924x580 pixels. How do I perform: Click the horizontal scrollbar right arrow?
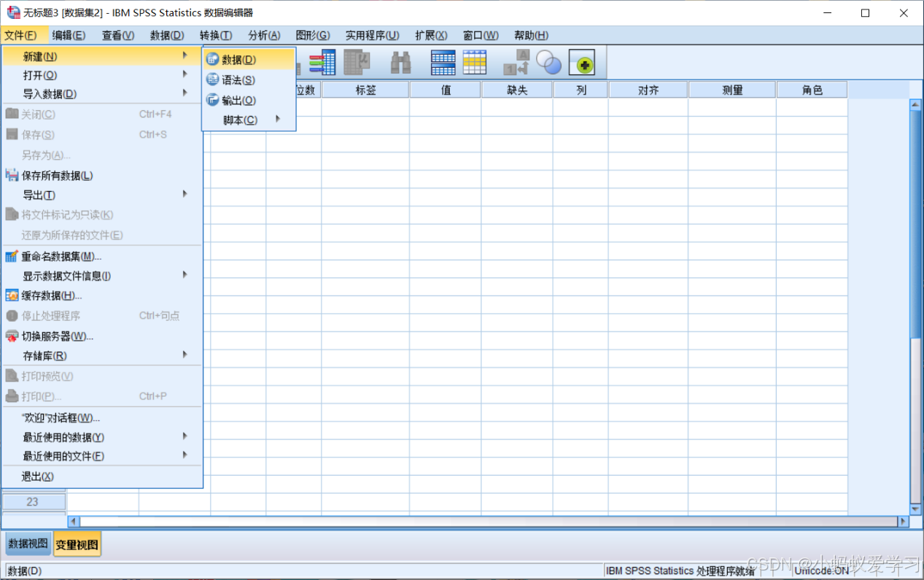904,522
